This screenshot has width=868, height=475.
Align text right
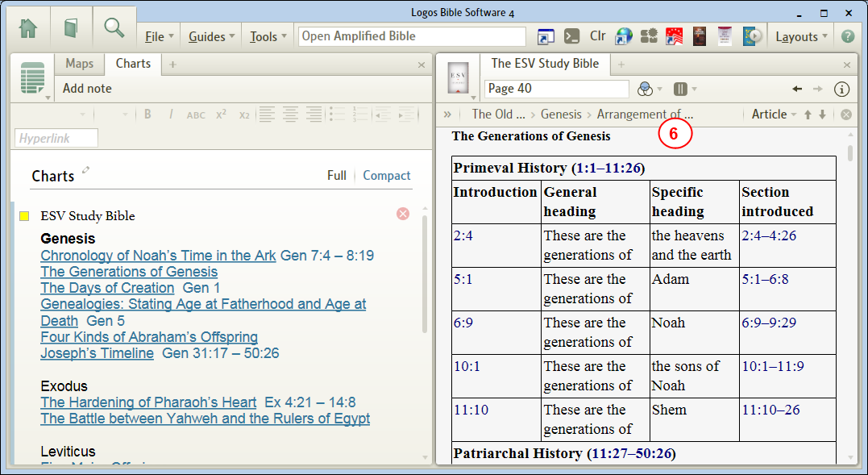(x=314, y=115)
